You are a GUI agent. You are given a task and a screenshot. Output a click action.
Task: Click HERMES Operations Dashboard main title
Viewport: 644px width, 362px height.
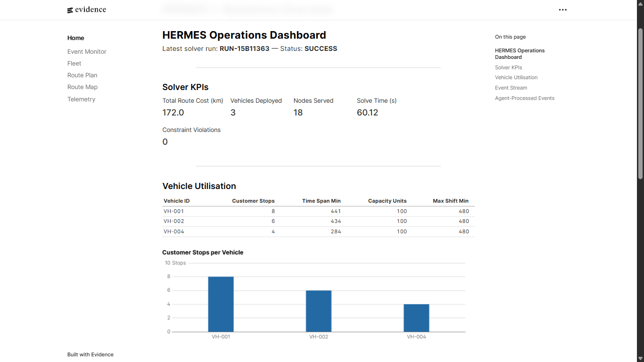[x=244, y=35]
